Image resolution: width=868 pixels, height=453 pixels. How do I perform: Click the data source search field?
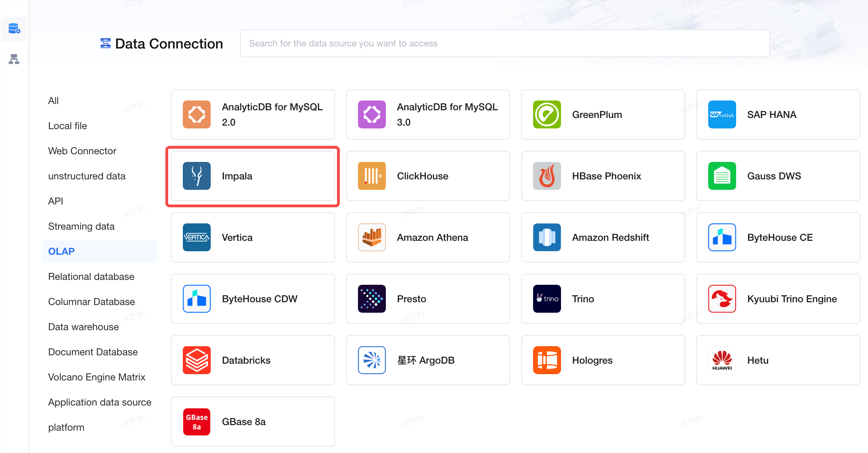click(505, 43)
